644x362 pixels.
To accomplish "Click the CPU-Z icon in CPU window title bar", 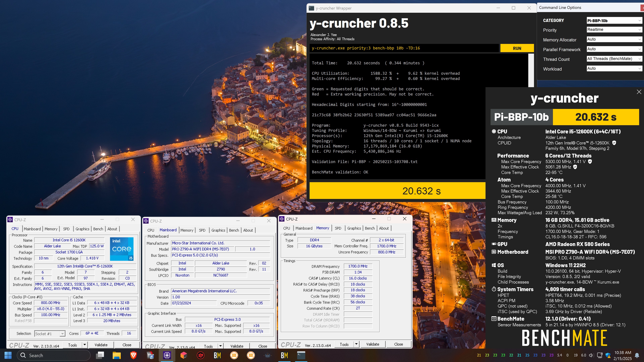I will [x=10, y=220].
